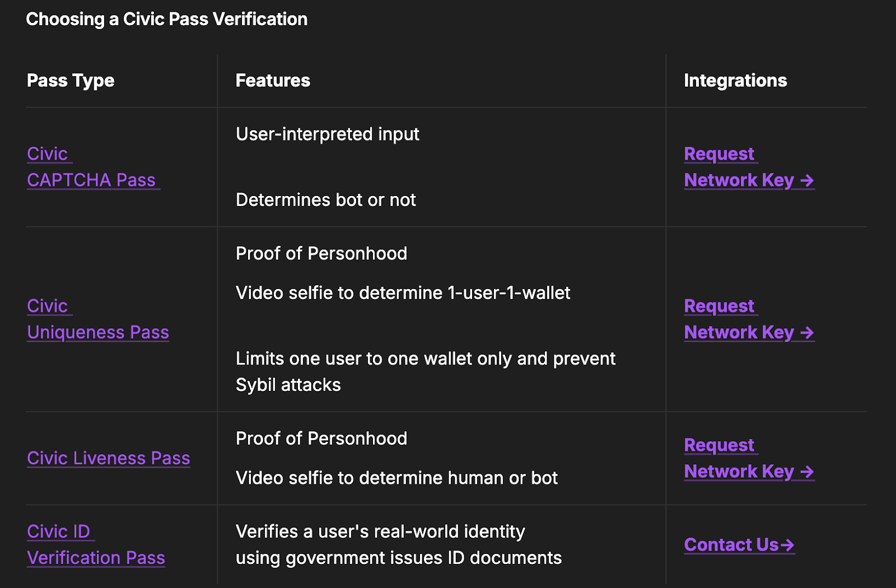The height and width of the screenshot is (588, 896).
Task: Click the arrow icon in the CAPTCHA row's Network Key link
Action: 807,180
